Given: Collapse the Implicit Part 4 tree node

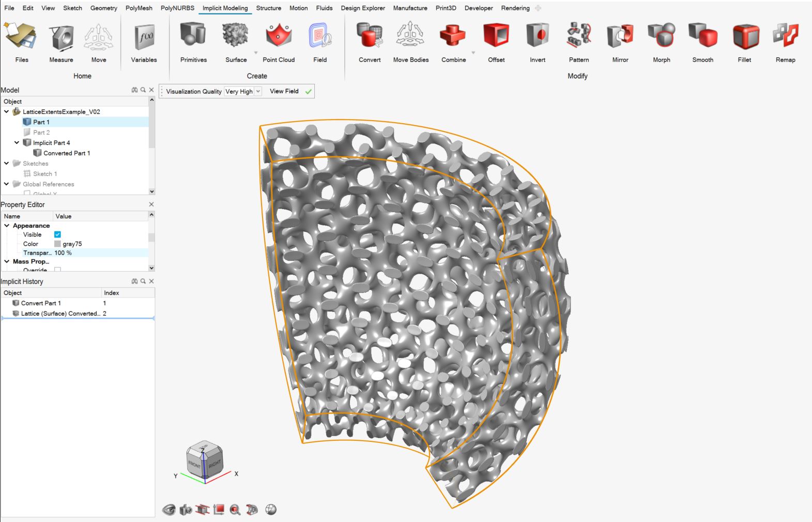Looking at the screenshot, I should tap(17, 143).
